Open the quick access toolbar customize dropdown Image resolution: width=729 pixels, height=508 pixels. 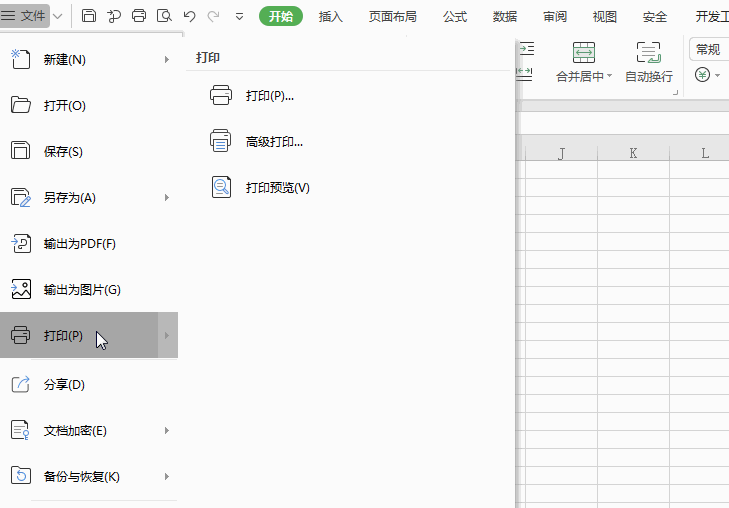click(x=239, y=17)
